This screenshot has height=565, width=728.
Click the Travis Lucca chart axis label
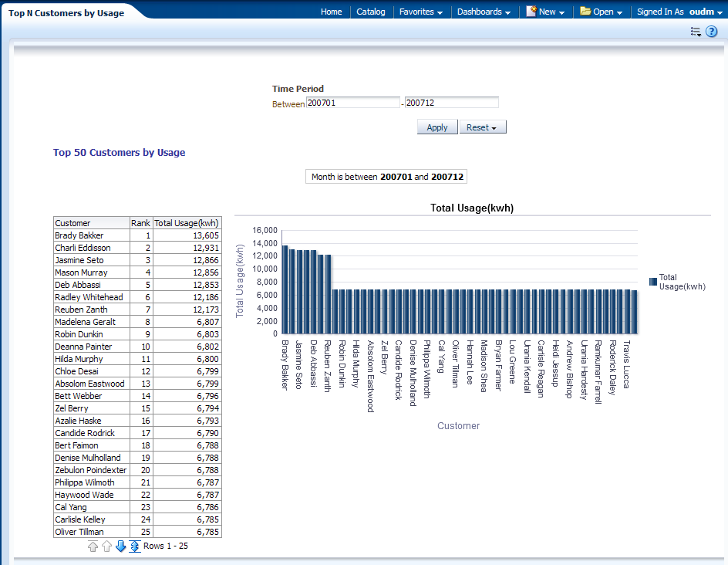tap(626, 364)
